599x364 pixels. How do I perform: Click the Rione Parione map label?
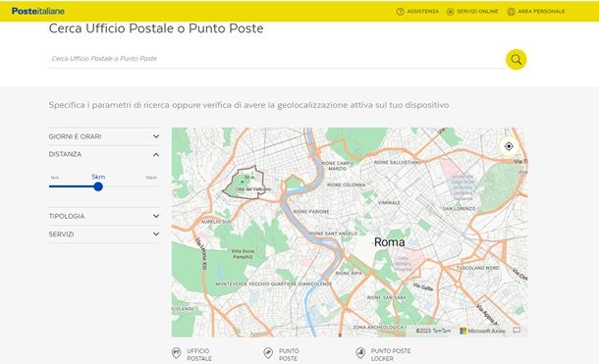pos(311,211)
